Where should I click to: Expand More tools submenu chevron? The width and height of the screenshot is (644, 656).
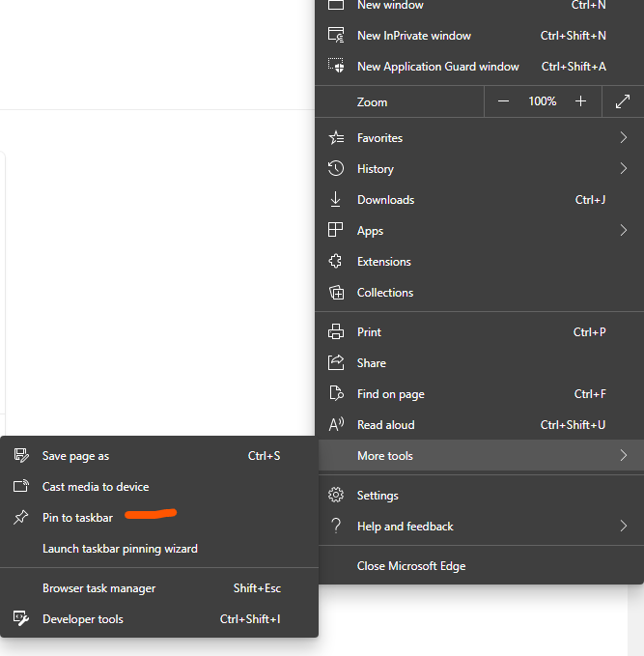pos(624,456)
